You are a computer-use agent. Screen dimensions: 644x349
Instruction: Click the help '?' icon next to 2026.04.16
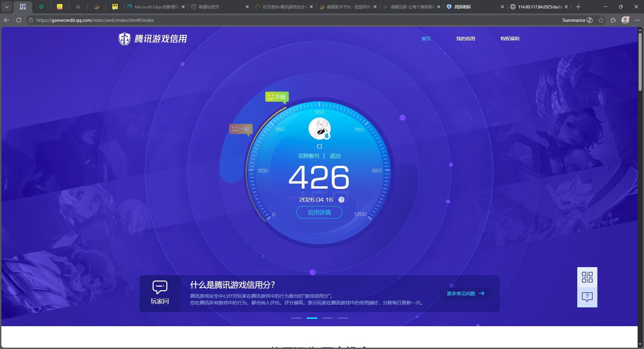coord(341,200)
